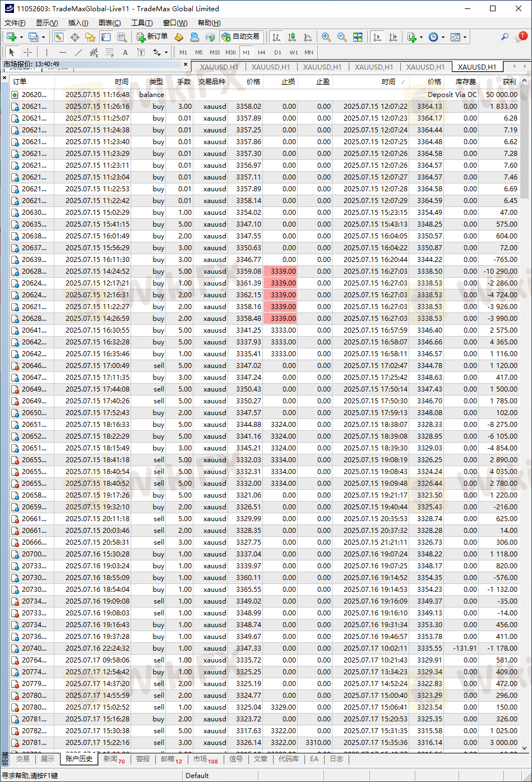Select the Crosshair tool
This screenshot has width=532, height=782.
(x=28, y=52)
